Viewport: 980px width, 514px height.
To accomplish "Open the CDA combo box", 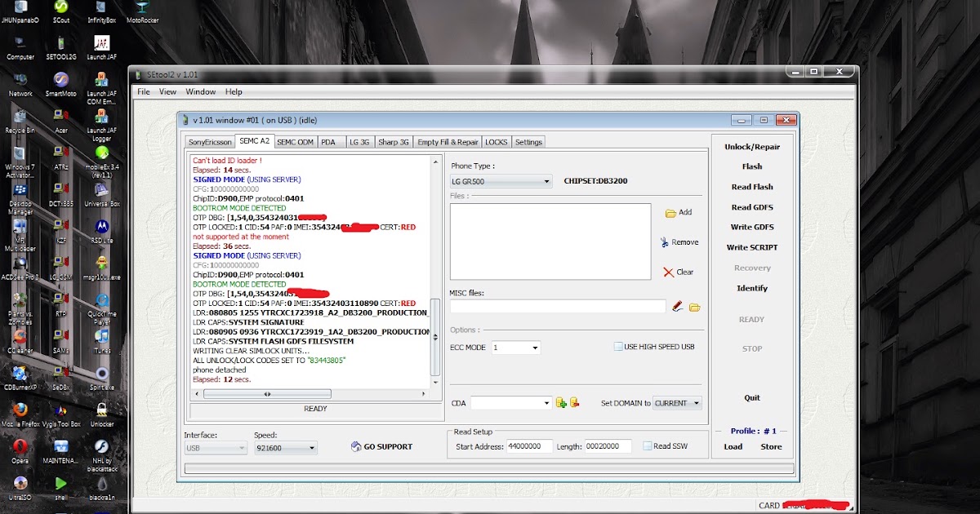I will coord(512,403).
